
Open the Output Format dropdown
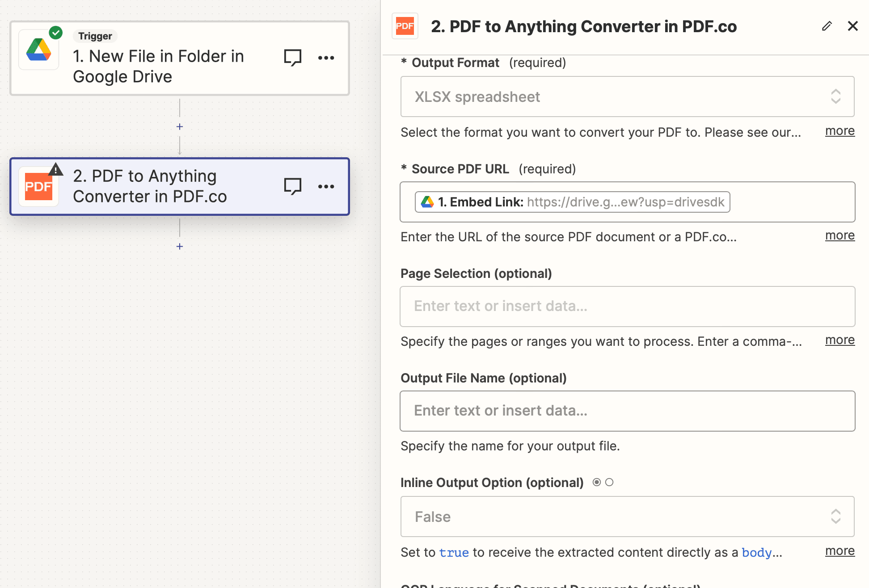click(627, 97)
